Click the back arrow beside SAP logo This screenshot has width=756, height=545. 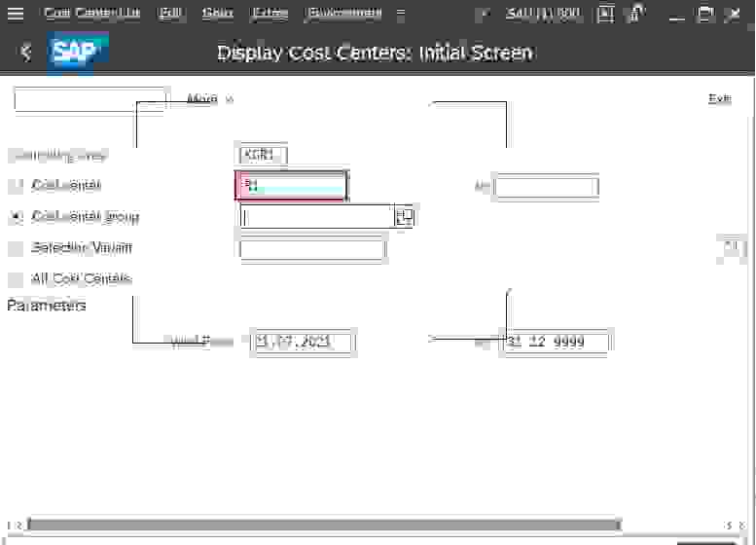pos(26,52)
